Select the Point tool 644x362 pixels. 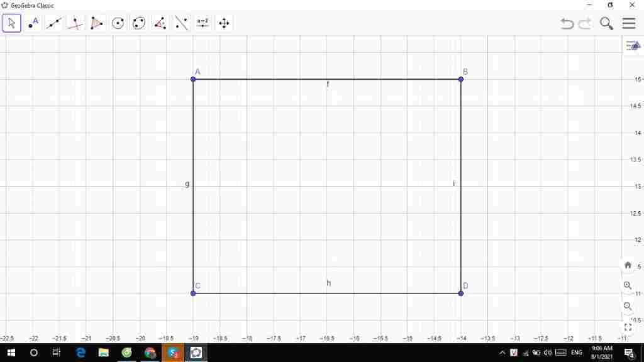point(33,24)
